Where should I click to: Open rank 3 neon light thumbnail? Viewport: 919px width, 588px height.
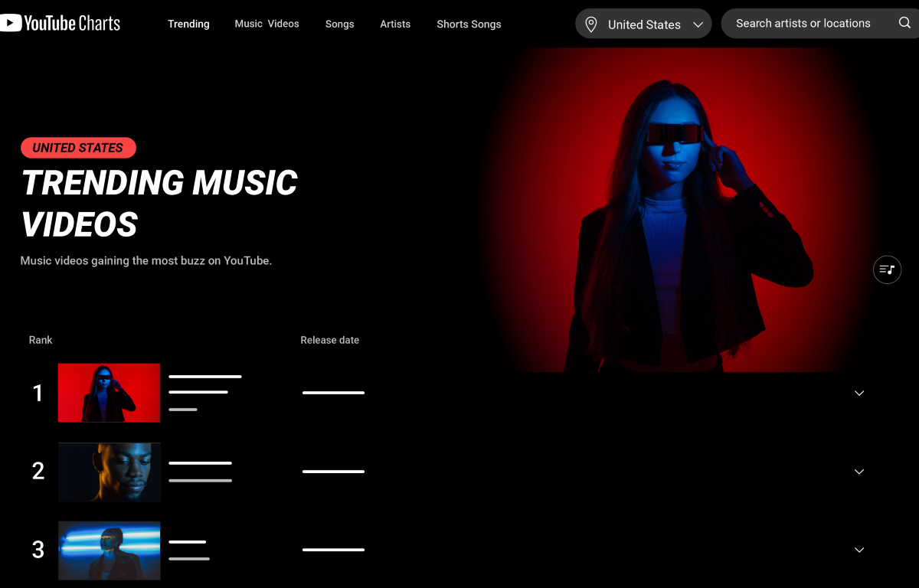(110, 550)
